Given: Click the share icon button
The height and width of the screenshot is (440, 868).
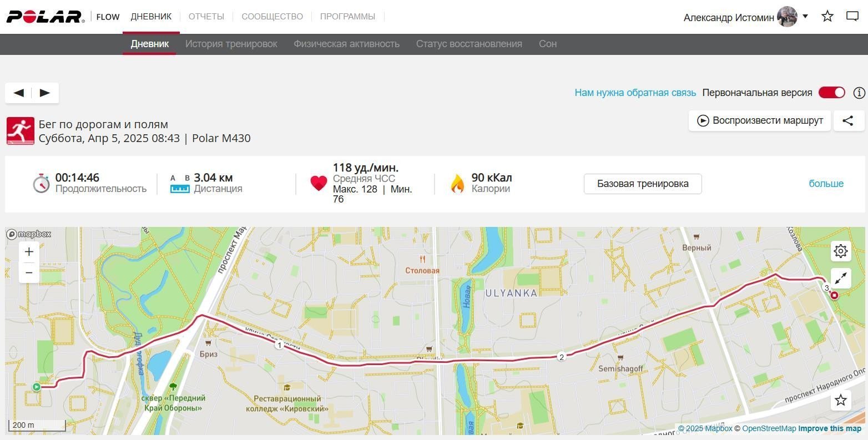Looking at the screenshot, I should (848, 120).
